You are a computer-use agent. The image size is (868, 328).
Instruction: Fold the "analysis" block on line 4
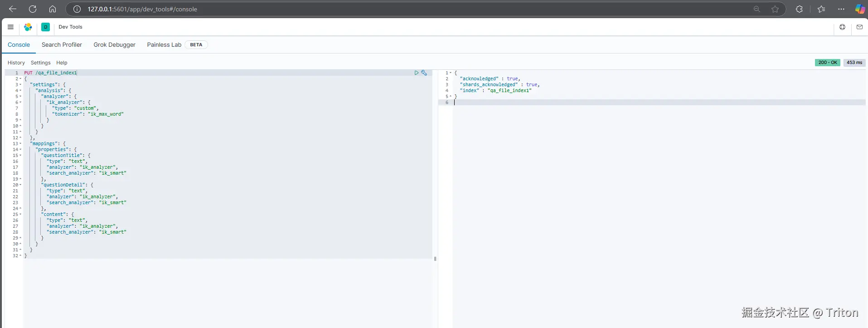[x=20, y=91]
